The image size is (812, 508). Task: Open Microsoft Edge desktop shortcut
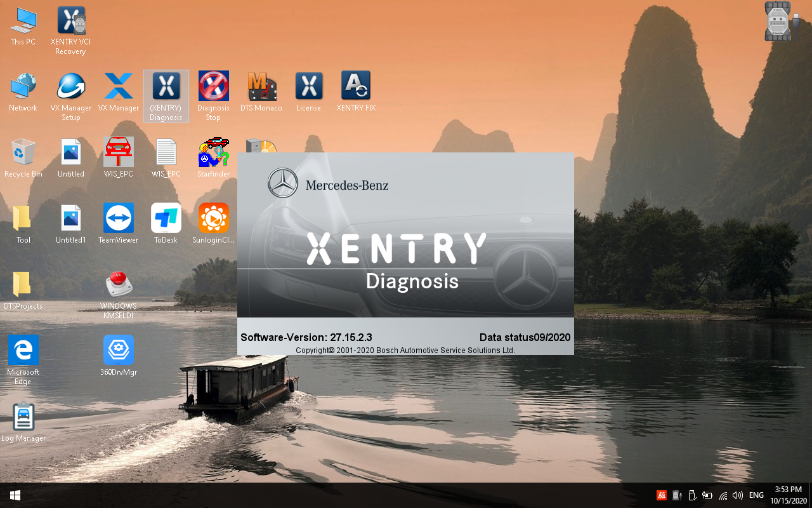click(x=23, y=361)
